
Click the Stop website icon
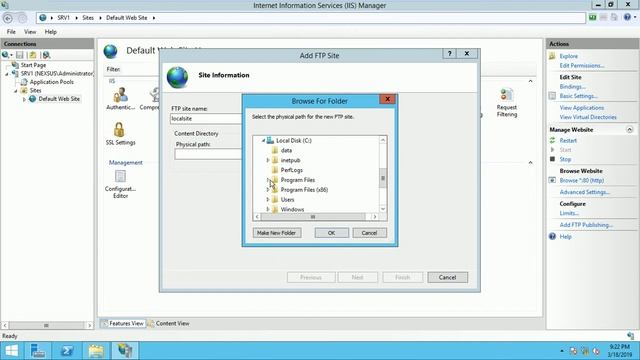tap(552, 159)
